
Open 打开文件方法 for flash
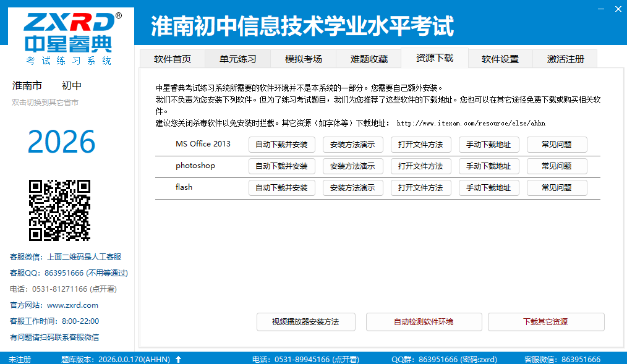pos(420,187)
